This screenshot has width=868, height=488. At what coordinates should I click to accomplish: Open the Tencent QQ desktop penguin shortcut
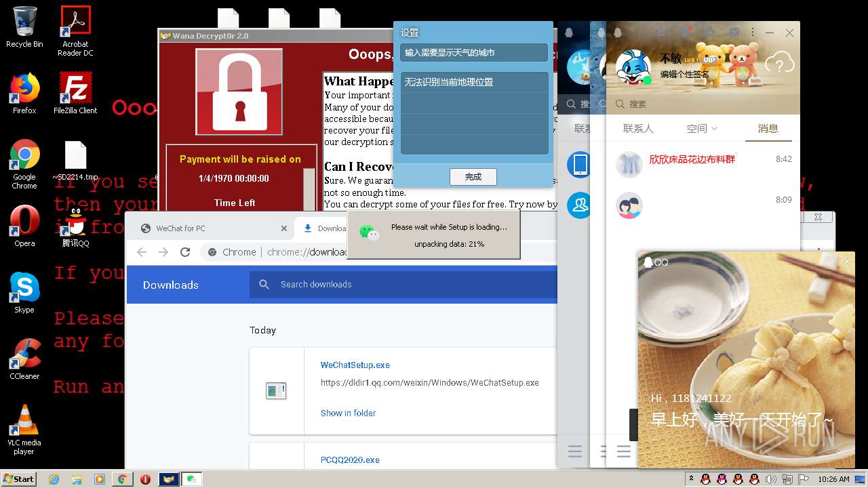pyautogui.click(x=75, y=226)
